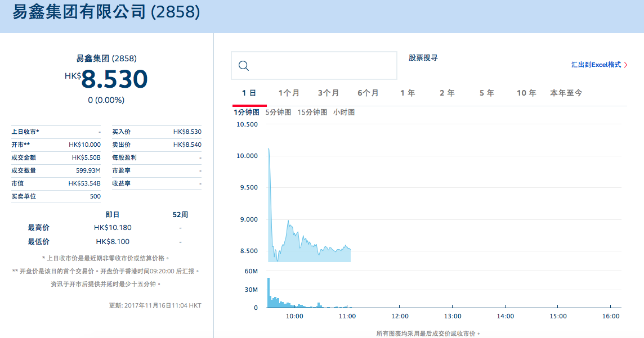Click the 成交金额 value HK$5.50B
644x338 pixels.
(86, 157)
